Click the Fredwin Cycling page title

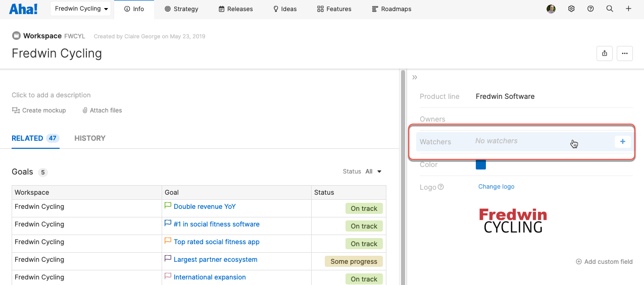[x=57, y=53]
